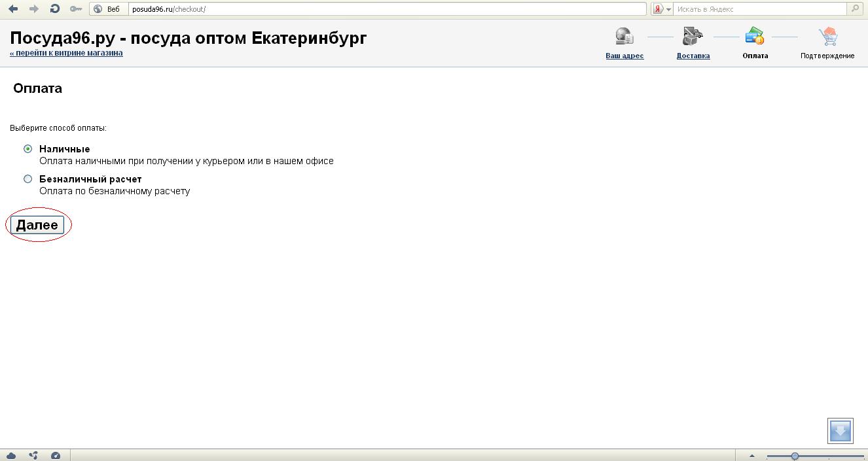This screenshot has width=868, height=461.
Task: Go to the store front link
Action: (x=66, y=53)
